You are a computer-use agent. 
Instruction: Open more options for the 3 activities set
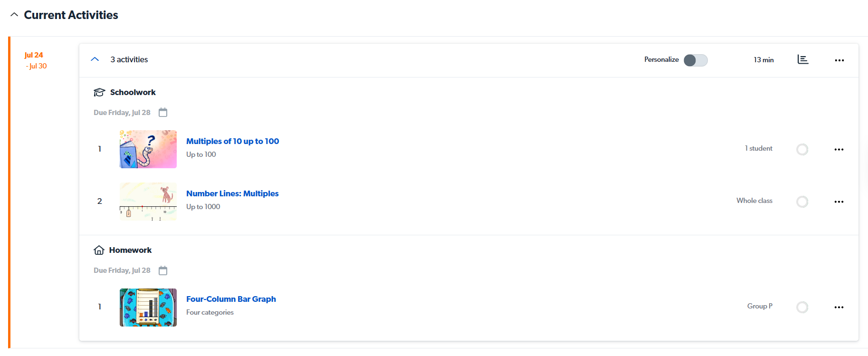coord(839,60)
